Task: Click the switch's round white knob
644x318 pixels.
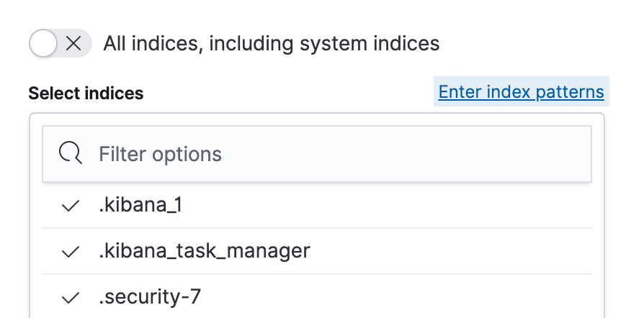Action: coord(44,43)
